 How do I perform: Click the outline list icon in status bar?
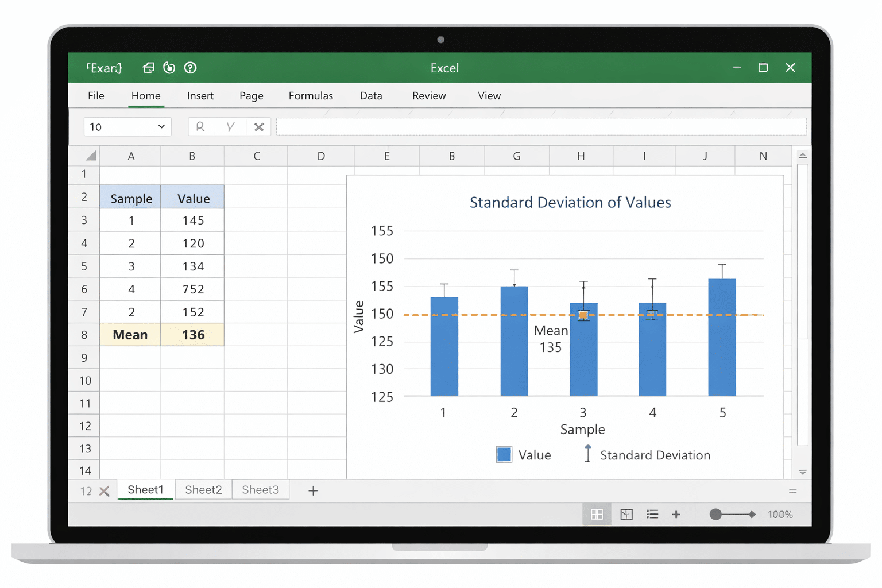tap(652, 514)
